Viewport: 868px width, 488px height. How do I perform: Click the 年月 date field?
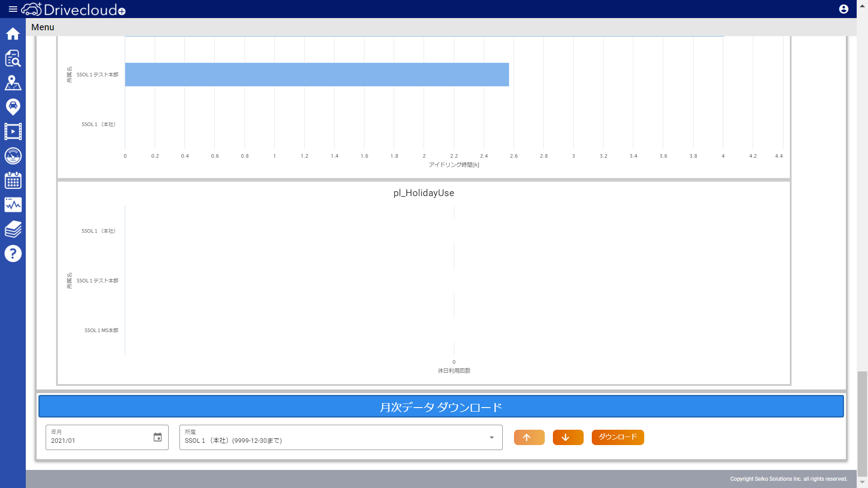107,437
